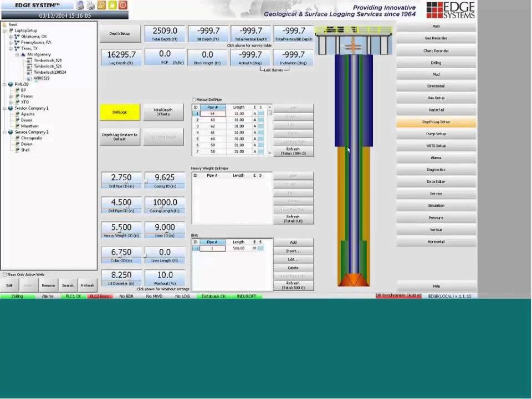
Task: Expand the Oklahoma, OK tree node
Action: click(11, 37)
